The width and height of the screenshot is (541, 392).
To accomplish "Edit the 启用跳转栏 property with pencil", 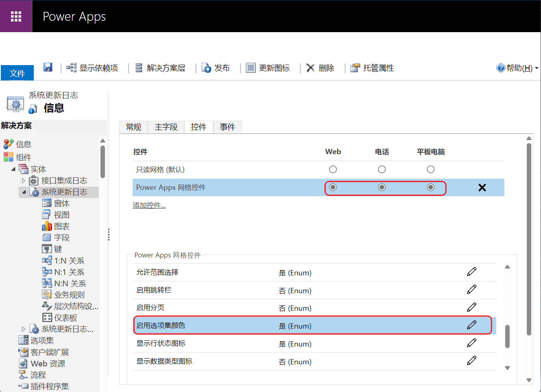I will click(x=471, y=290).
